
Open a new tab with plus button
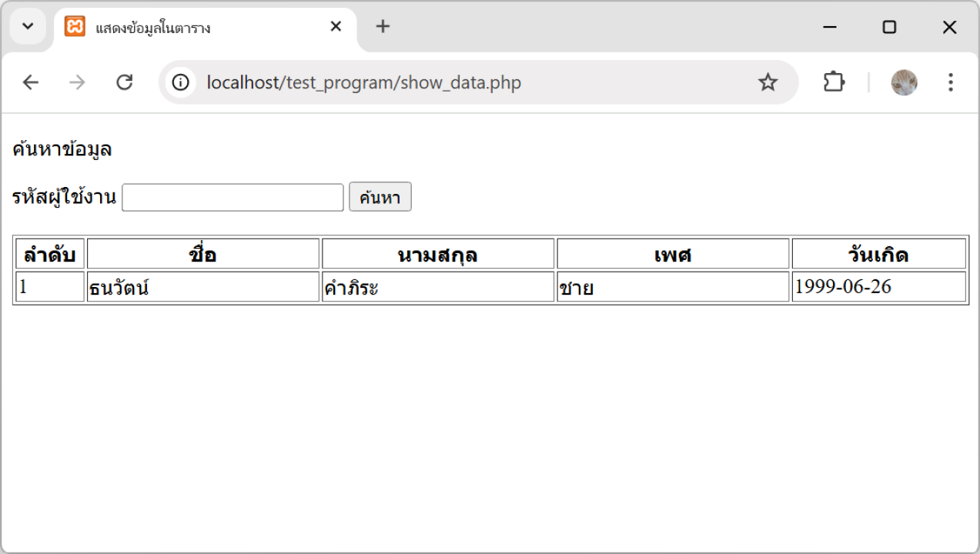[x=383, y=27]
